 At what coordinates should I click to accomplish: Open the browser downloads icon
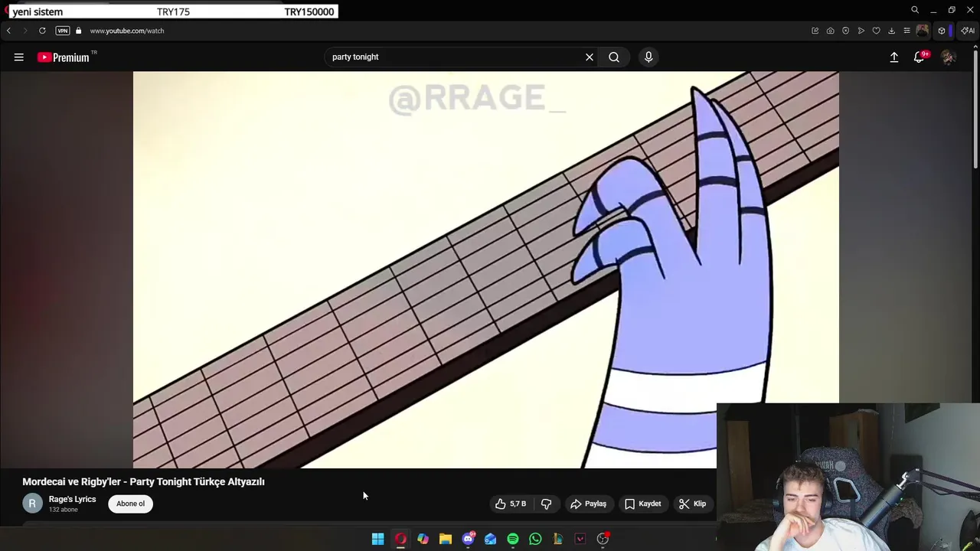point(892,31)
